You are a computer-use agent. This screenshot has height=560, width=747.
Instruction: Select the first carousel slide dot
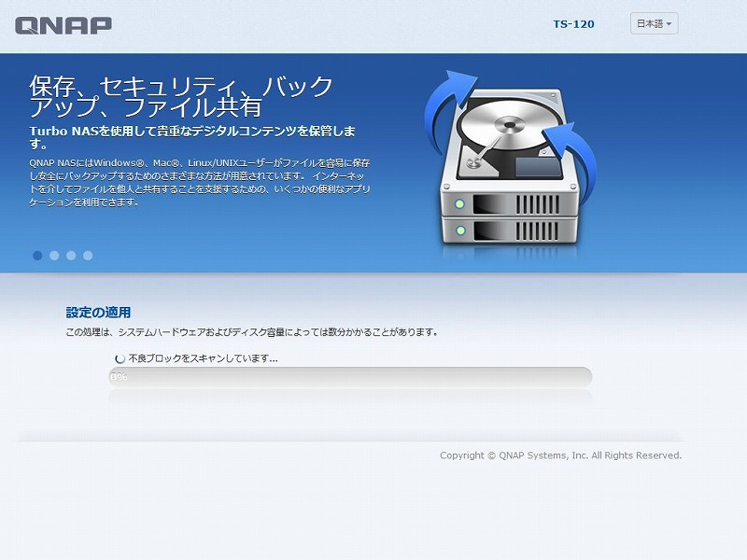37,256
